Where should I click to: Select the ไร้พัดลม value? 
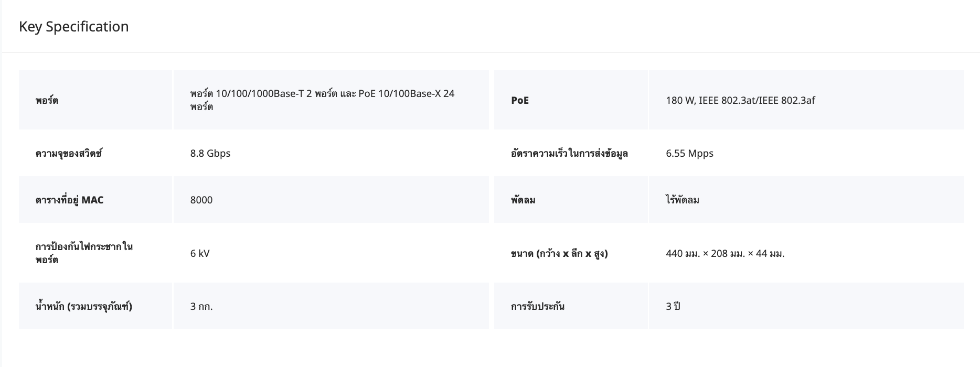click(683, 200)
